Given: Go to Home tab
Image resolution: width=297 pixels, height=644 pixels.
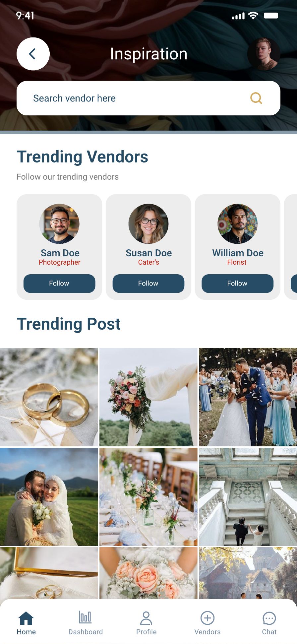Looking at the screenshot, I should [x=26, y=623].
